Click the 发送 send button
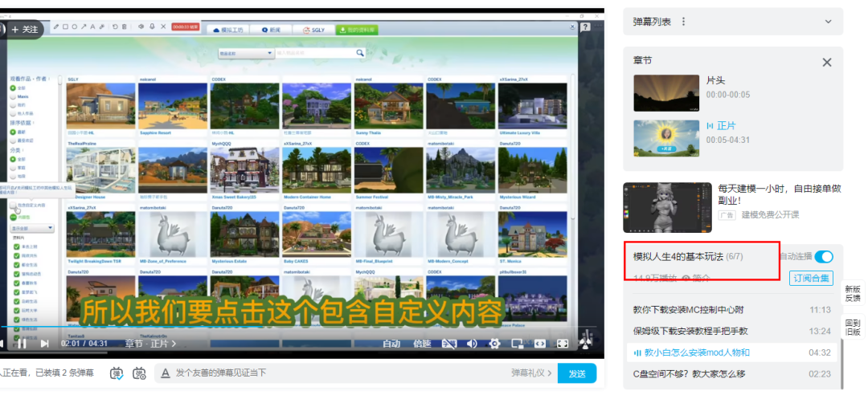The height and width of the screenshot is (399, 868). tap(577, 373)
